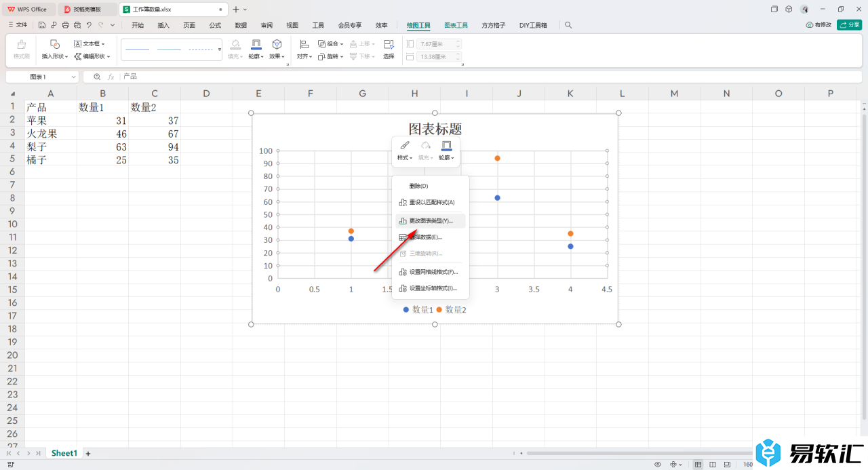Choose Select Data (选择数据) menu item

(x=431, y=237)
